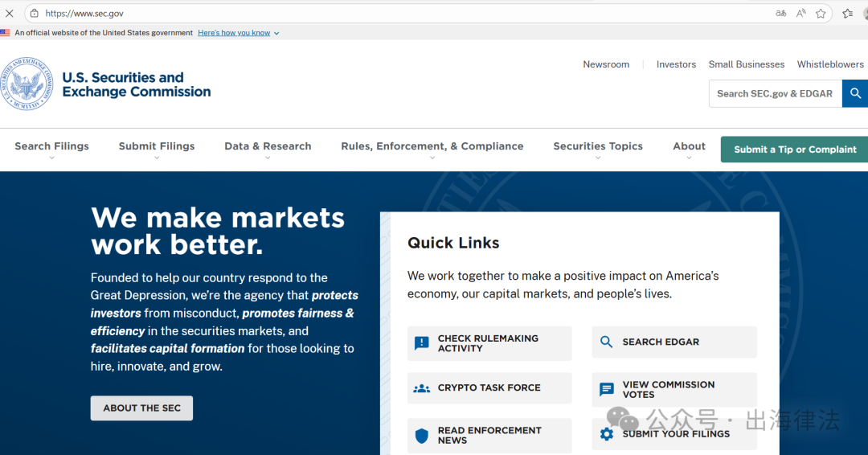
Task: Stop loading with the browser X button
Action: tap(10, 14)
